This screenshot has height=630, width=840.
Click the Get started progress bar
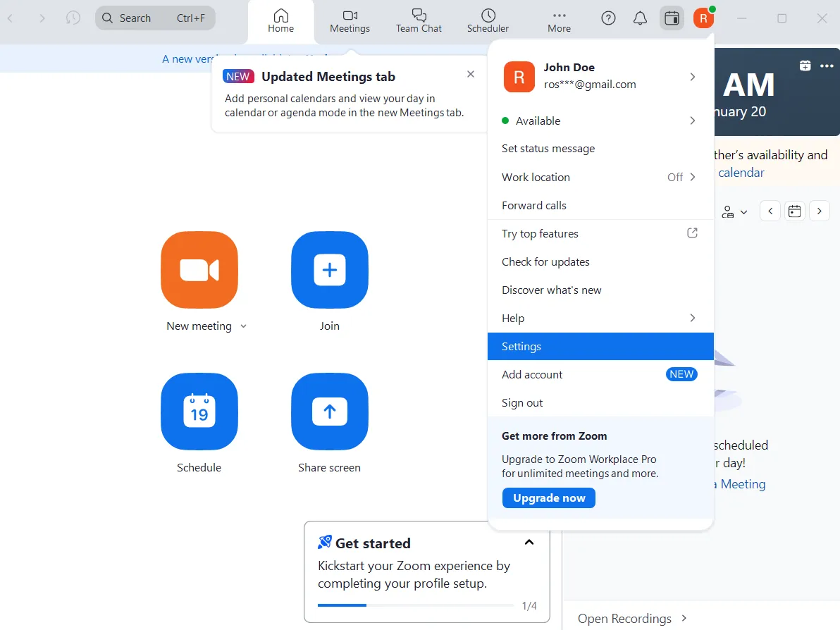[x=415, y=605]
